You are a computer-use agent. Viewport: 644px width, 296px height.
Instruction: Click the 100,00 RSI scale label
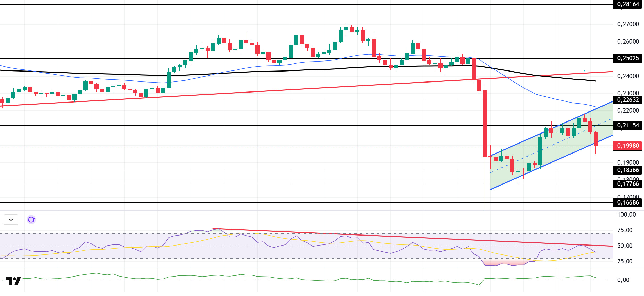coord(626,215)
